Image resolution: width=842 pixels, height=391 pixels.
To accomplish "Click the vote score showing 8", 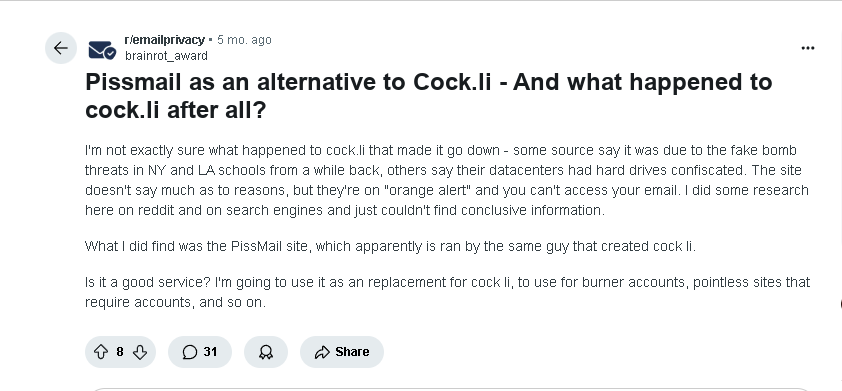I will click(x=120, y=352).
